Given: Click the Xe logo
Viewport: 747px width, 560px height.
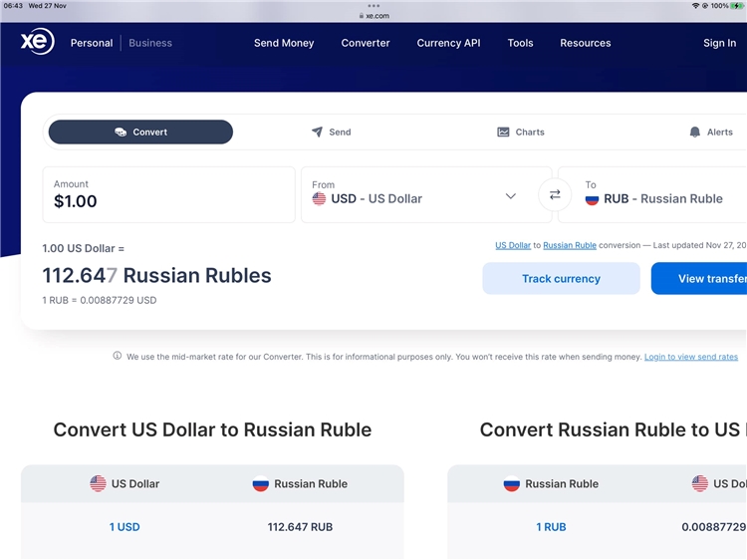Looking at the screenshot, I should 37,42.
